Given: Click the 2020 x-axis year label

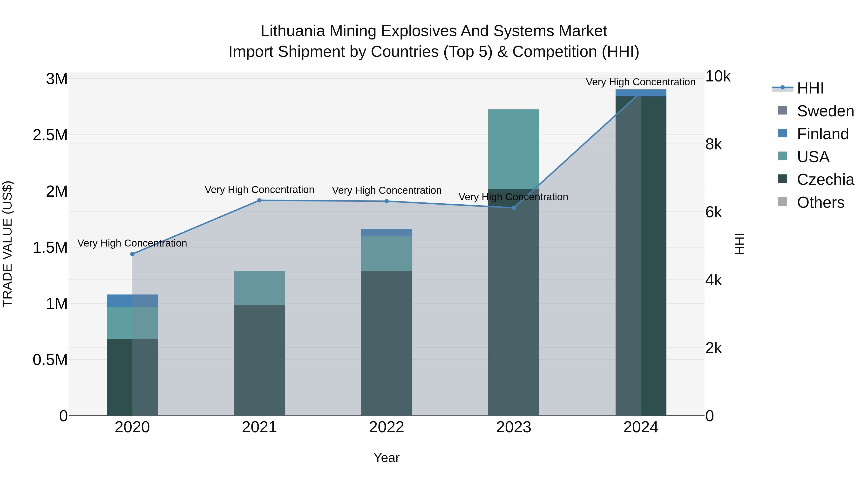Looking at the screenshot, I should coord(132,427).
